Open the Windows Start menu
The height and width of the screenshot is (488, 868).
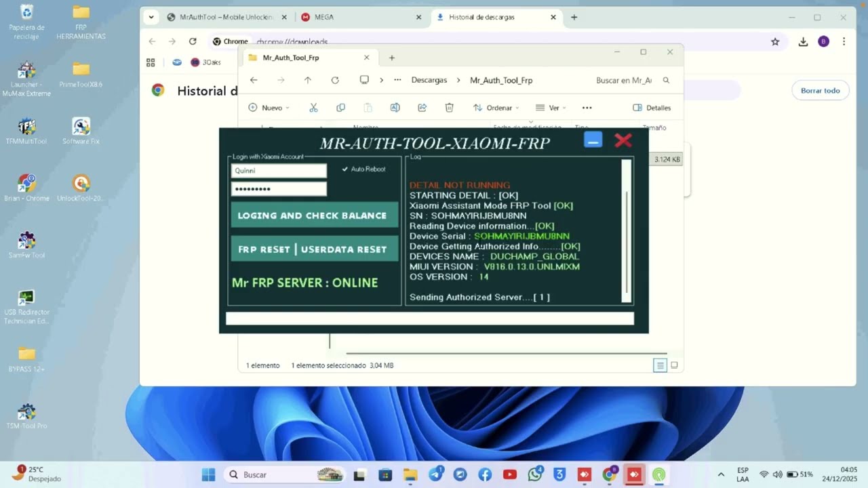click(208, 474)
